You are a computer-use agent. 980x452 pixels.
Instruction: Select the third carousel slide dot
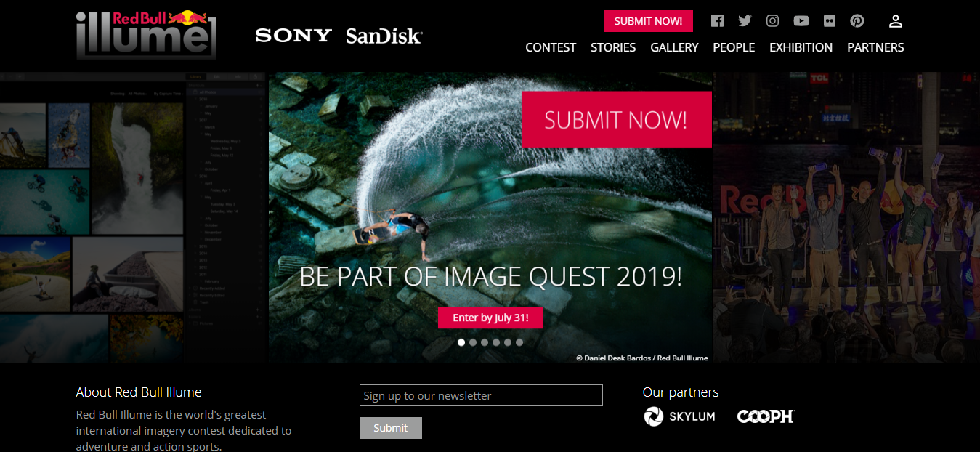coord(485,342)
